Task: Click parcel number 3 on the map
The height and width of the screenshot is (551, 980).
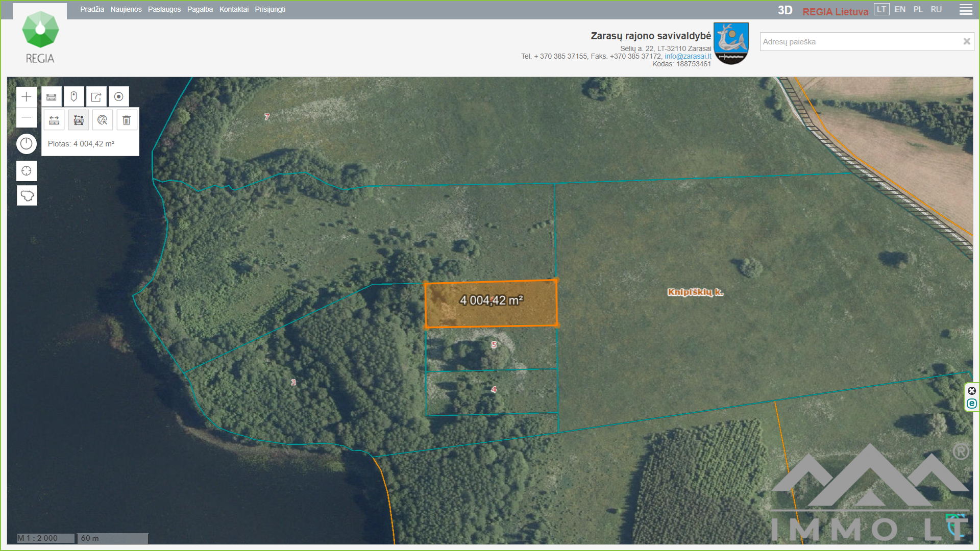Action: coord(293,382)
